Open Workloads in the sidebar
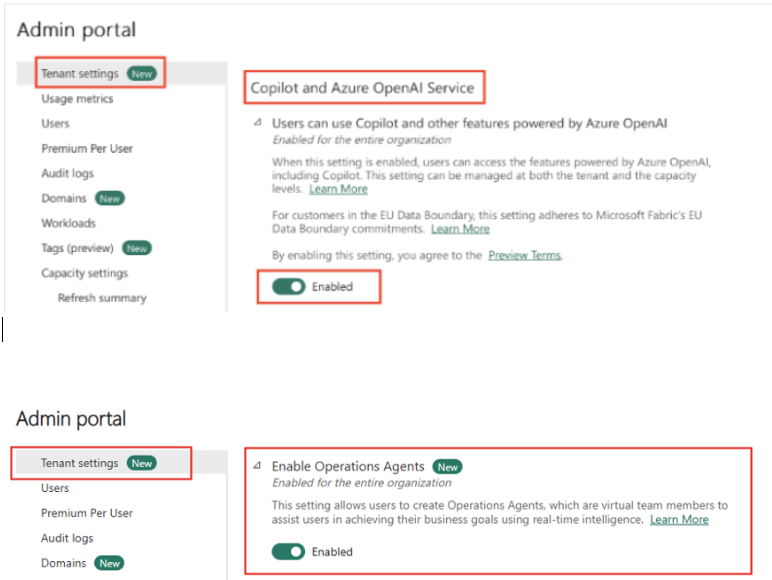772x580 pixels. click(68, 223)
